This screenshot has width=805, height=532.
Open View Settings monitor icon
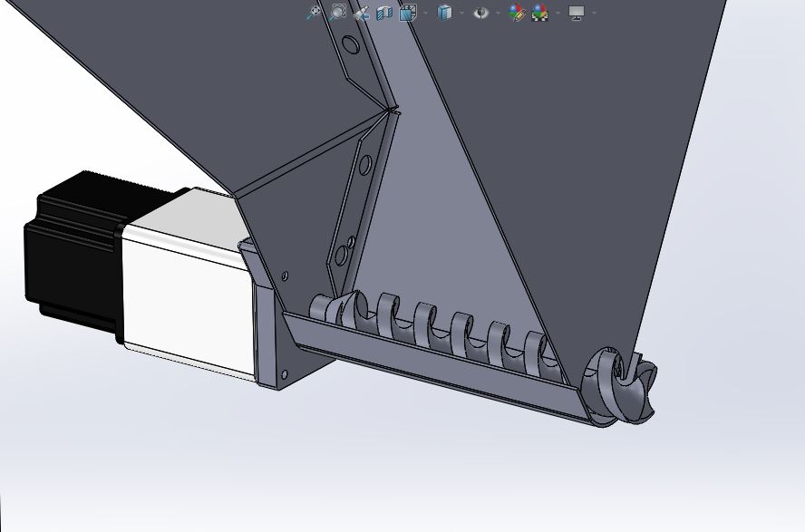[577, 13]
